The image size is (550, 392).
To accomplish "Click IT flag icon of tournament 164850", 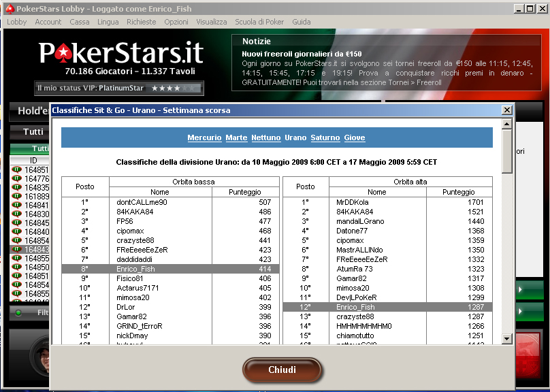I will [x=16, y=267].
